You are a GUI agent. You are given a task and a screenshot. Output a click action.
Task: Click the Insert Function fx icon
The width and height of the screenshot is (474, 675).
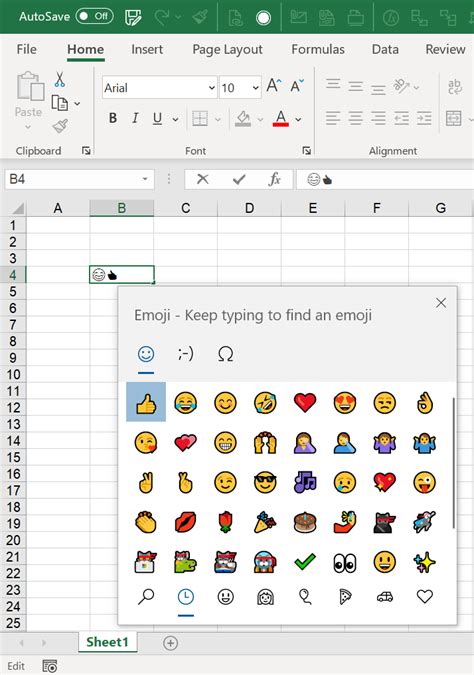274,179
